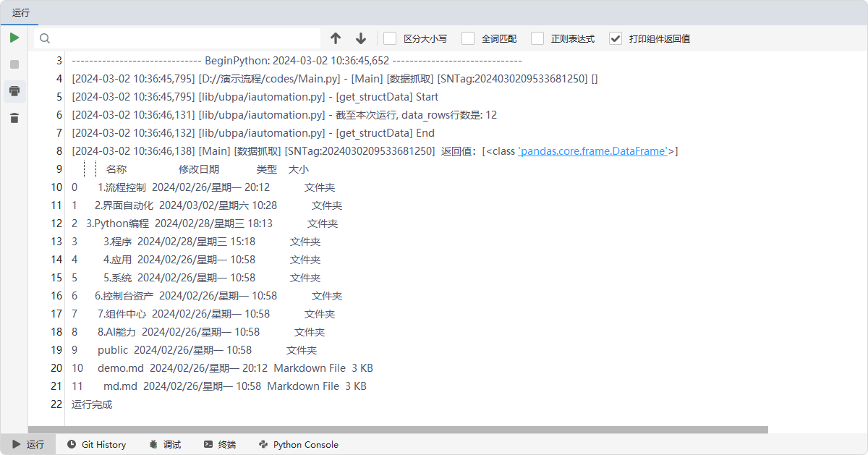Viewport: 868px width, 455px height.
Task: Click the column header row 名称 修改日期
Action: tap(207, 169)
